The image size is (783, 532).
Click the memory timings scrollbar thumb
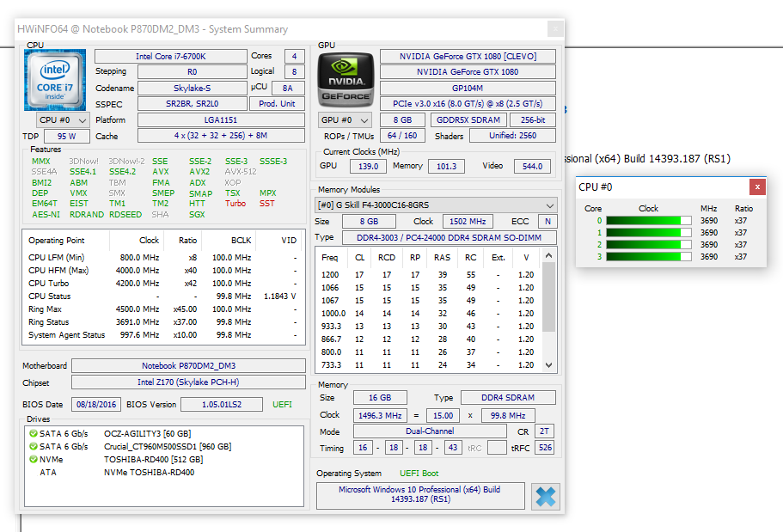549,297
